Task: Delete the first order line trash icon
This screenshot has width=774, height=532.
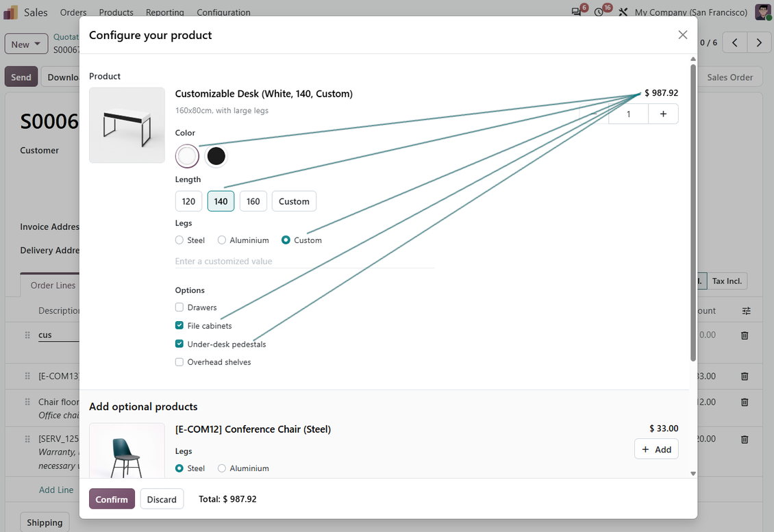Action: (745, 335)
